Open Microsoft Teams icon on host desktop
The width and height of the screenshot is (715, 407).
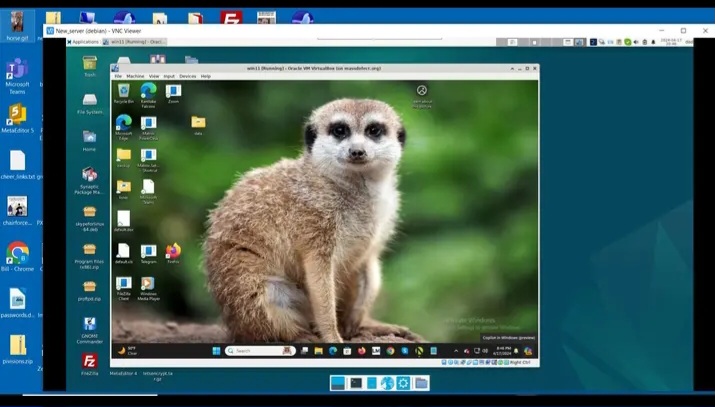17,70
